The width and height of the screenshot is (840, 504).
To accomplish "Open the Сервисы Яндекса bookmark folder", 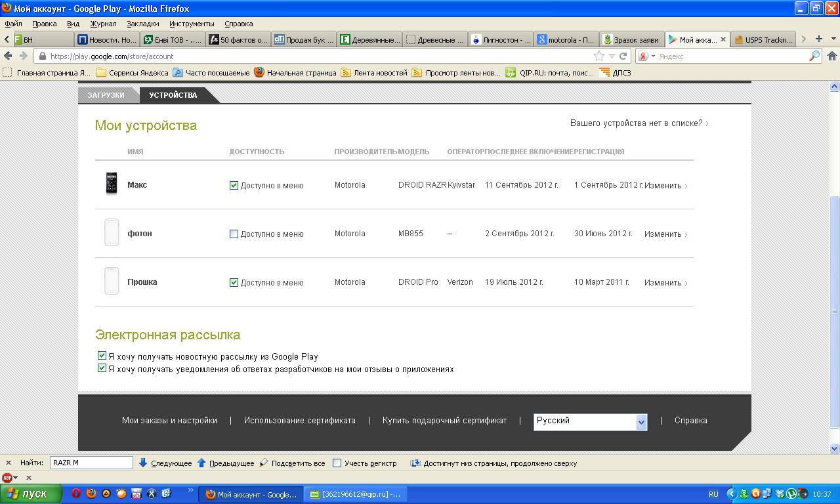I will 132,73.
